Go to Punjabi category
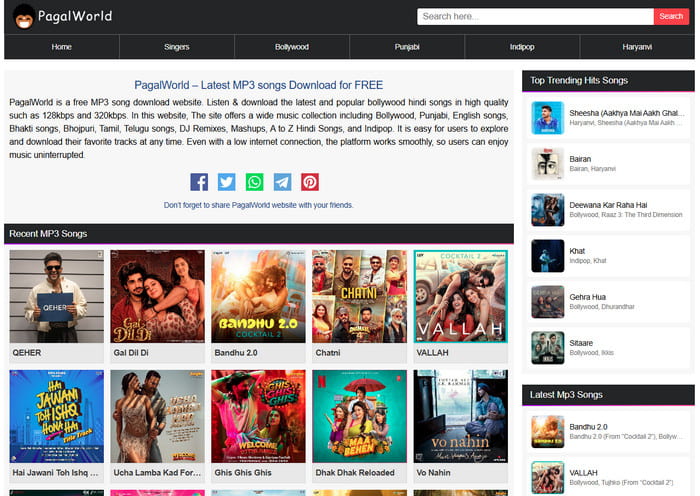The height and width of the screenshot is (496, 700). 407,47
